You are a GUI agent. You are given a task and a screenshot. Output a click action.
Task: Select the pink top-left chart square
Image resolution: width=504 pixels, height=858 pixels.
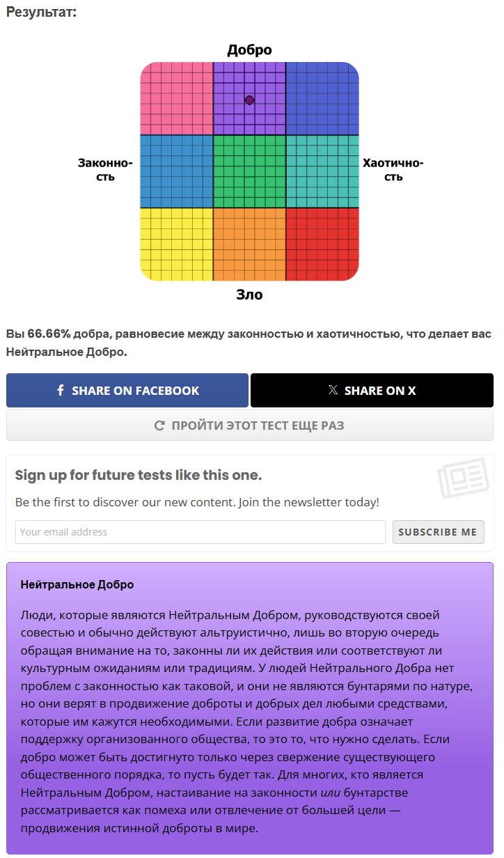[x=177, y=98]
